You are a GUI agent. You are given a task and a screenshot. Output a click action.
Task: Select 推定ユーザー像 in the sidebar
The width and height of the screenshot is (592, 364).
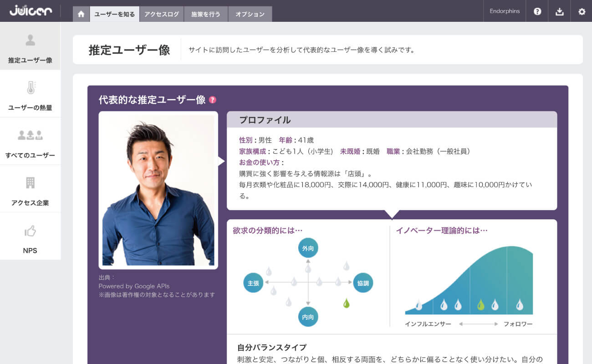(x=30, y=46)
